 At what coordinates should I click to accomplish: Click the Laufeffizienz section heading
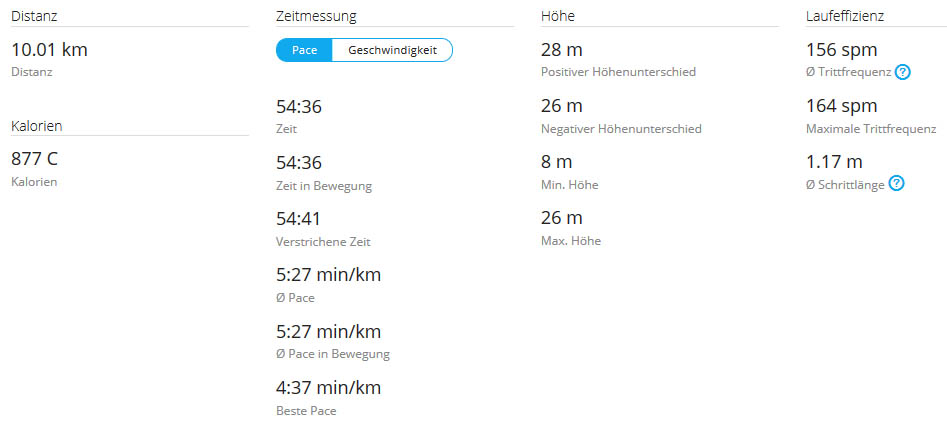[x=845, y=16]
